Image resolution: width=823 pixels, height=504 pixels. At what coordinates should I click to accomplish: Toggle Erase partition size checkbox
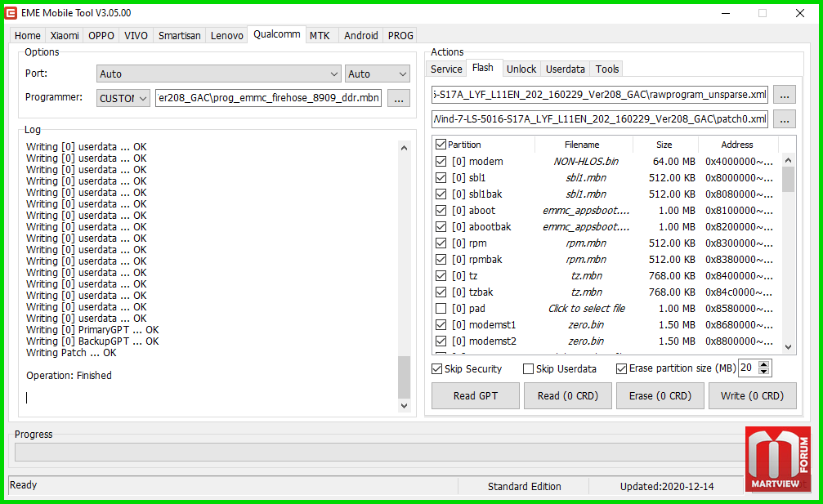[621, 368]
